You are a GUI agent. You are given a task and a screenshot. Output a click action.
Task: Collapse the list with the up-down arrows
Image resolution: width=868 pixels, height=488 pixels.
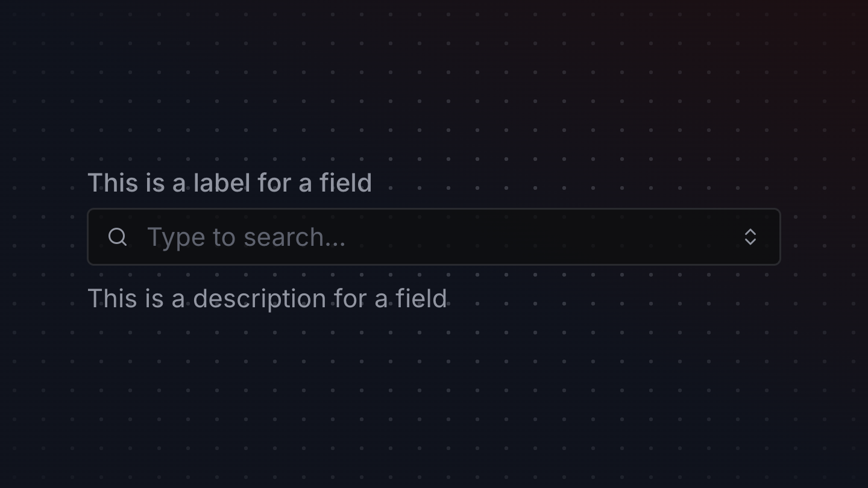(750, 237)
